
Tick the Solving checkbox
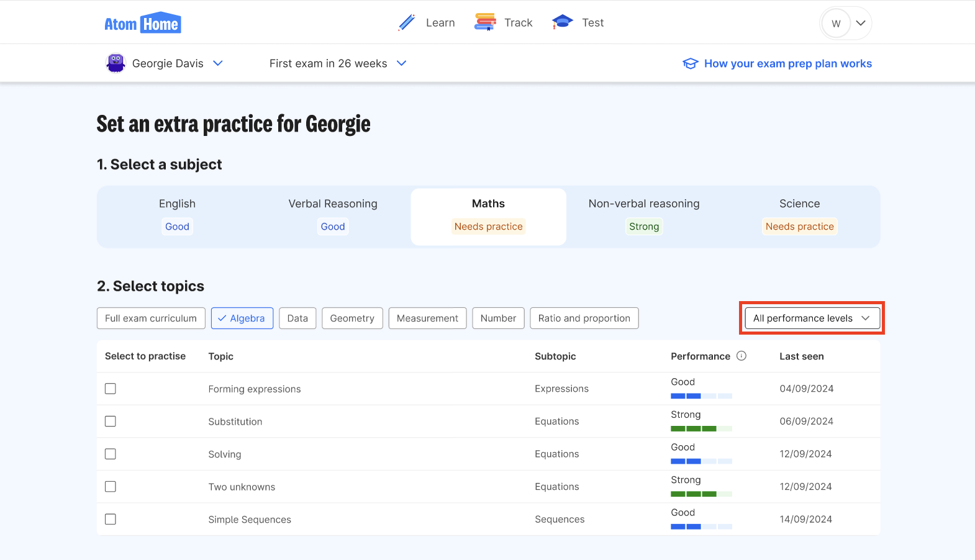(x=111, y=454)
